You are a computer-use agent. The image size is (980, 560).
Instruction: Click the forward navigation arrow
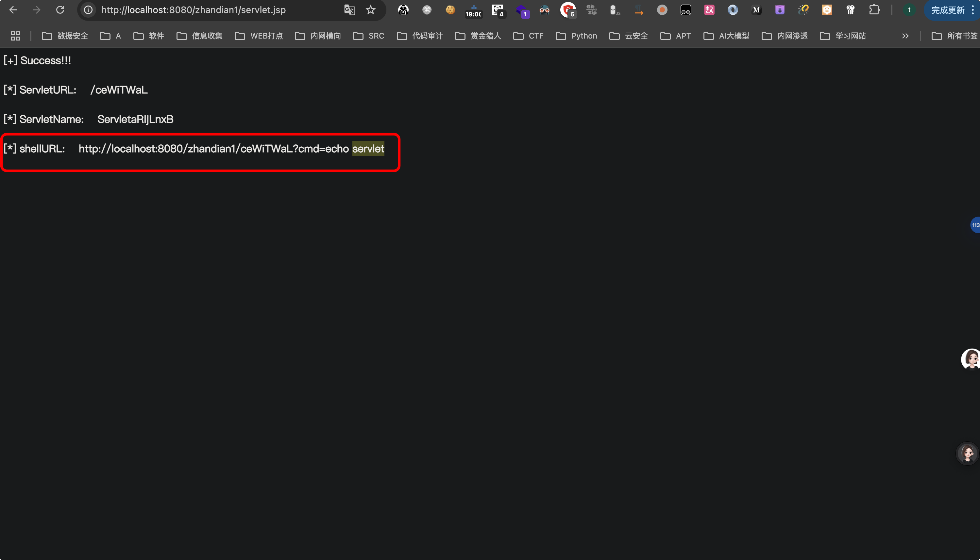(37, 10)
